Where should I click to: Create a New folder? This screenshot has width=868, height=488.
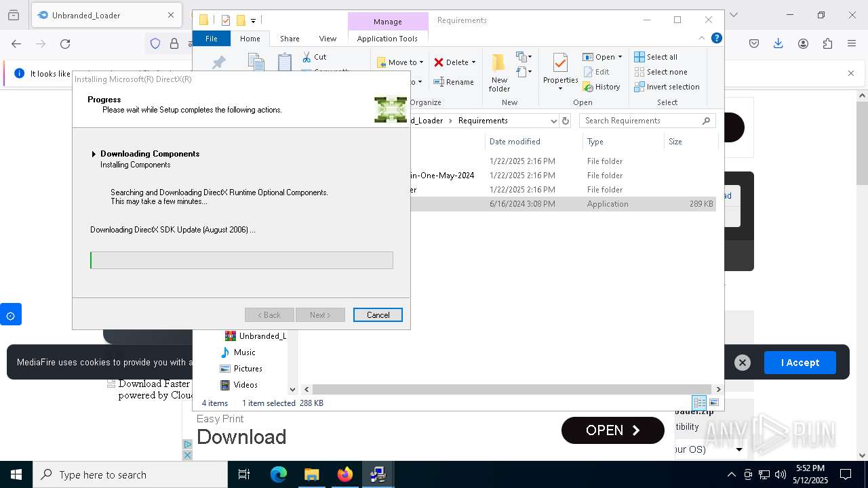499,73
